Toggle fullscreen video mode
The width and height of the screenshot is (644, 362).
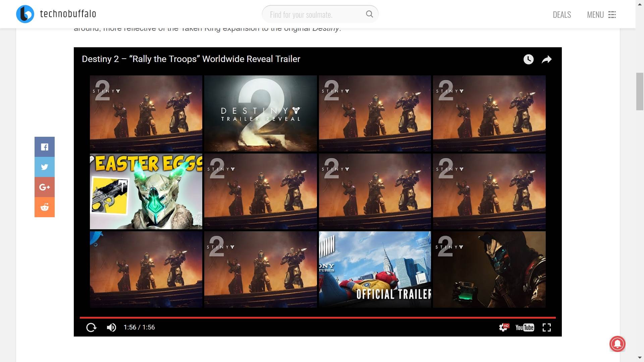click(547, 327)
